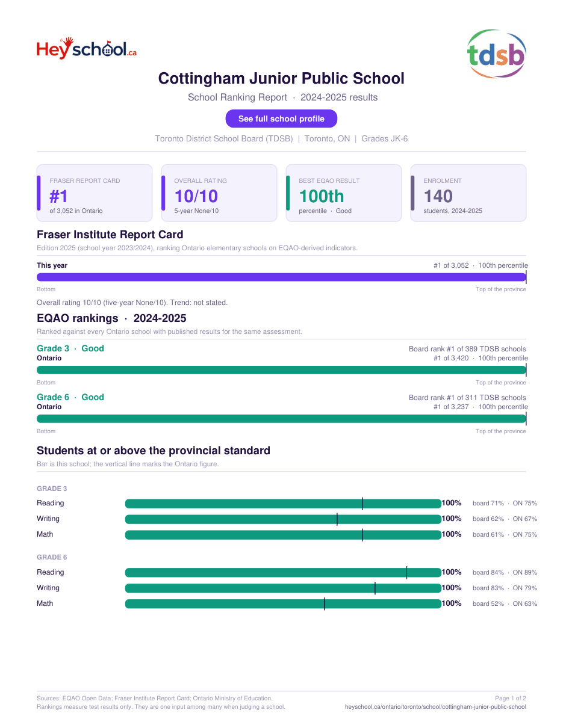Open the heyschool.ca school URL in footer
Viewport: 563px width, 728px height.
point(435,707)
